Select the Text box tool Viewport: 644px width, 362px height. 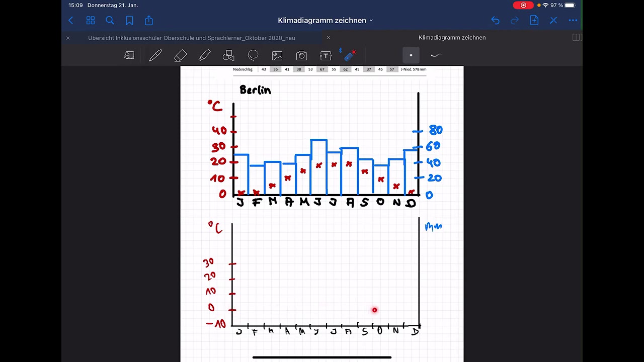326,56
